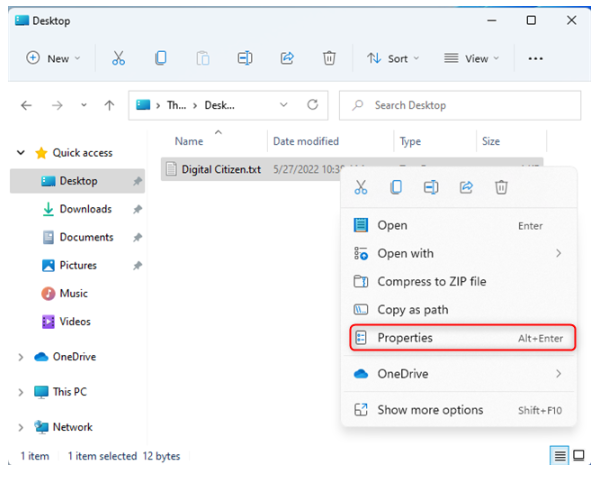
Task: Expand the Network tree node
Action: (21, 427)
